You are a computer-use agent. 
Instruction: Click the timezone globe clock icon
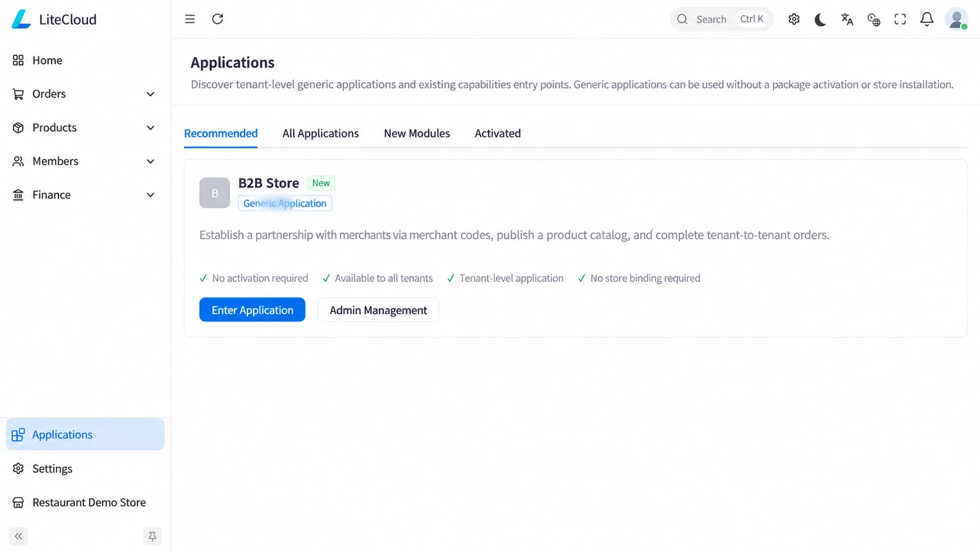coord(873,20)
